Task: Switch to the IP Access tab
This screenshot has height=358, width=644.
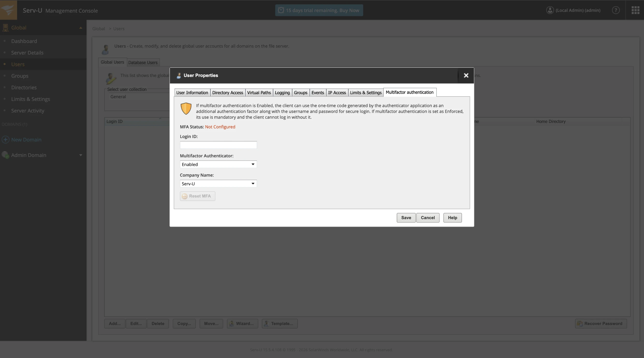Action: tap(337, 93)
